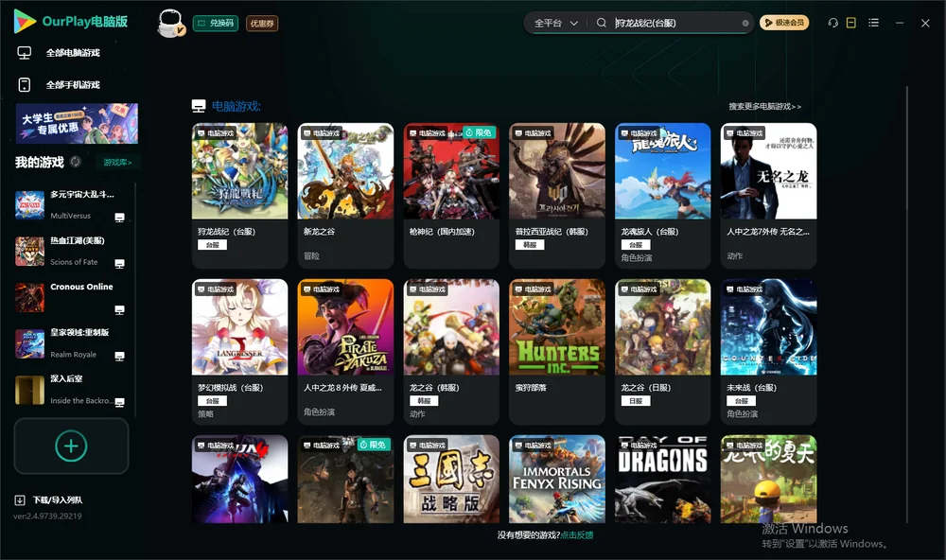Open 搜索更多电脑游戏>> link
This screenshot has width=946, height=560.
[x=764, y=106]
